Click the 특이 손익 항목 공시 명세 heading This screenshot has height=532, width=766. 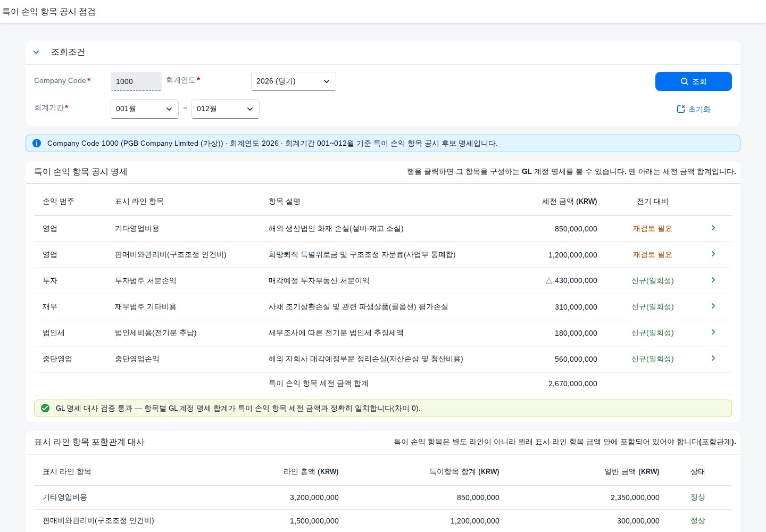click(81, 172)
